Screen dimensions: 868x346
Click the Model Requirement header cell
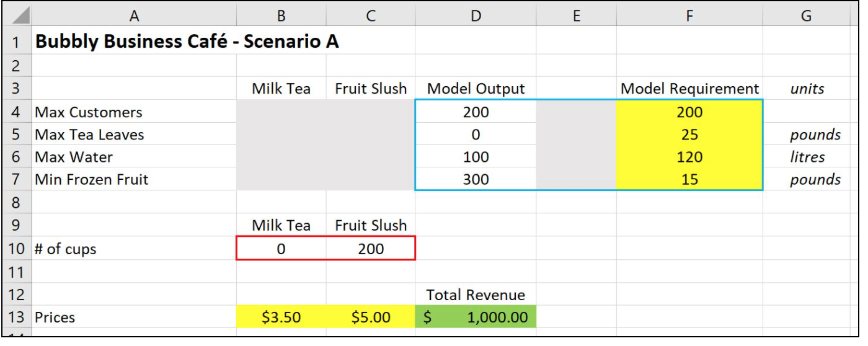(689, 89)
